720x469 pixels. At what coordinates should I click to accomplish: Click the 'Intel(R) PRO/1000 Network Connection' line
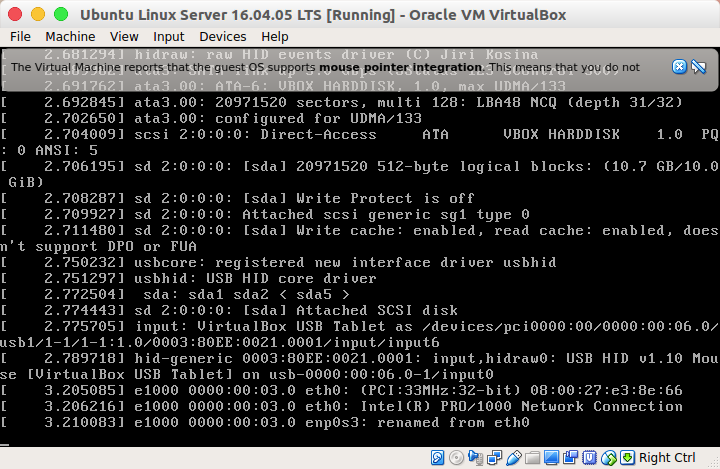342,407
